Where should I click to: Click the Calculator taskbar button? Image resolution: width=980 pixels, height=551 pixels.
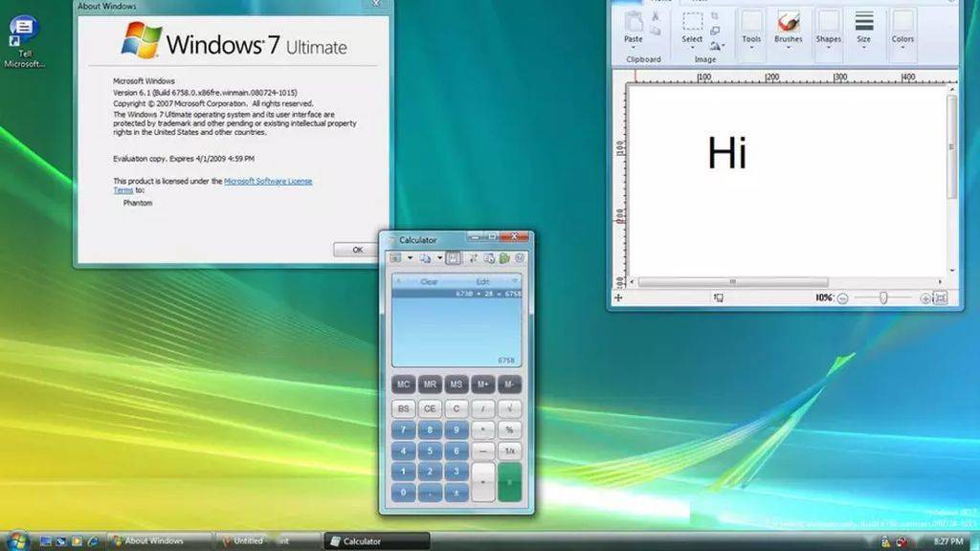377,541
